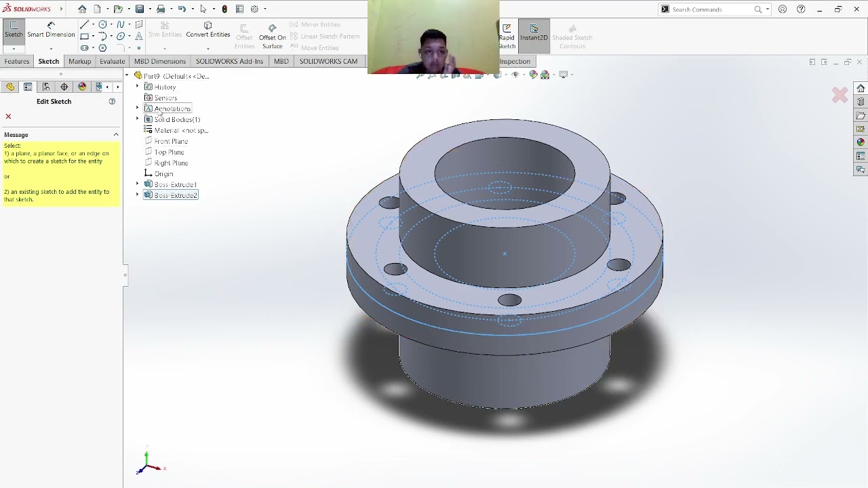868x488 pixels.
Task: Open the PropertyManager tab icon
Action: pyautogui.click(x=28, y=87)
